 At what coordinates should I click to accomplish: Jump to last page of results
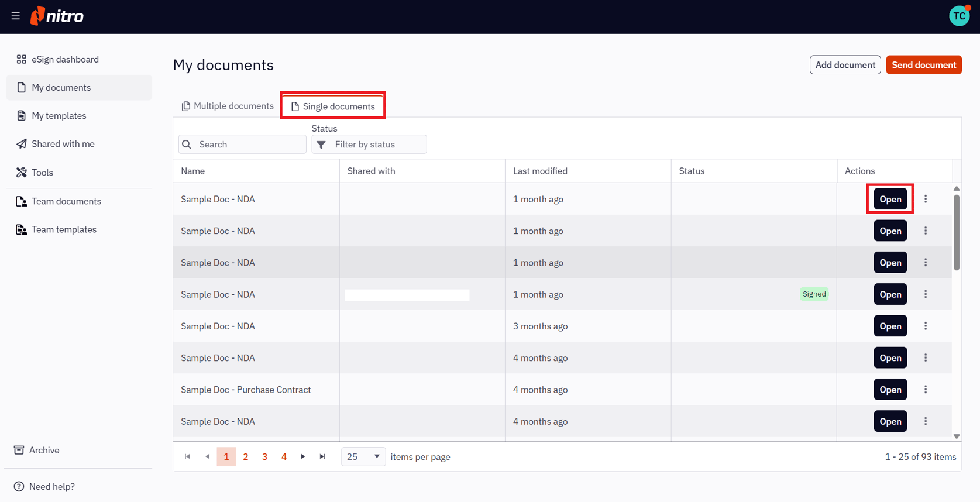click(x=322, y=456)
